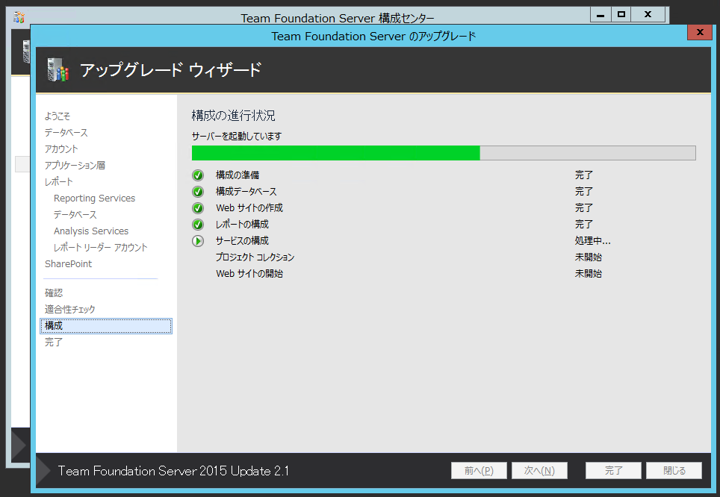Open the アカウント step in the sidebar

tap(61, 149)
